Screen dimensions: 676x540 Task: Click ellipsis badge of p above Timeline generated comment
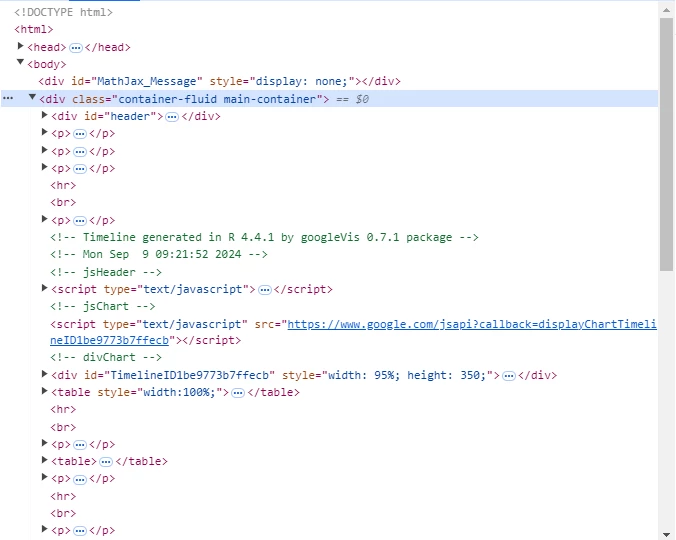(x=80, y=221)
